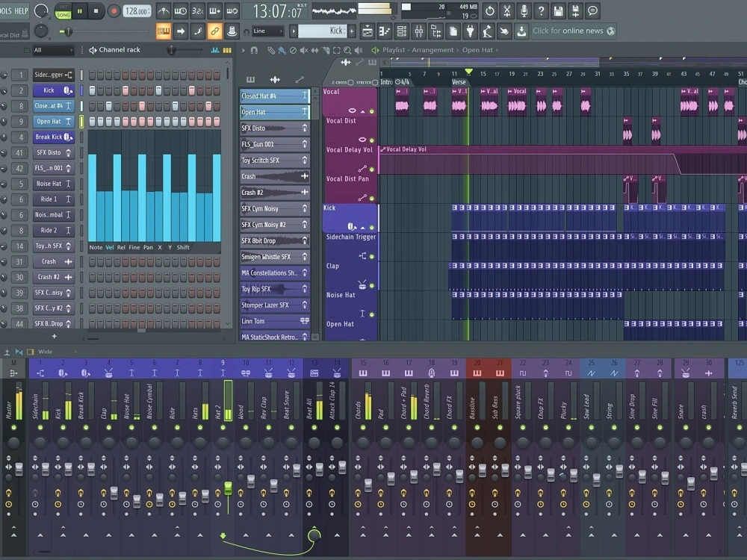The height and width of the screenshot is (560, 747).
Task: Click the green Hat 2 mixer fader
Action: pyautogui.click(x=228, y=488)
